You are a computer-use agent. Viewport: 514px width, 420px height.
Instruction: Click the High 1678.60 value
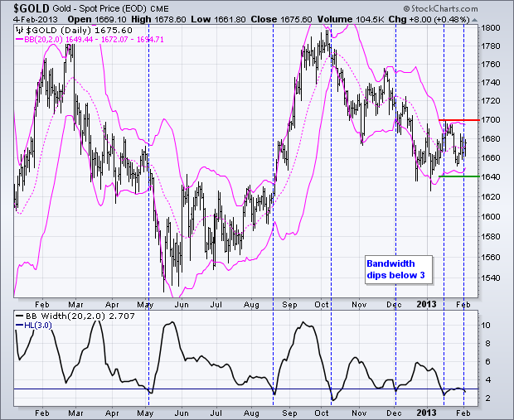click(x=158, y=19)
